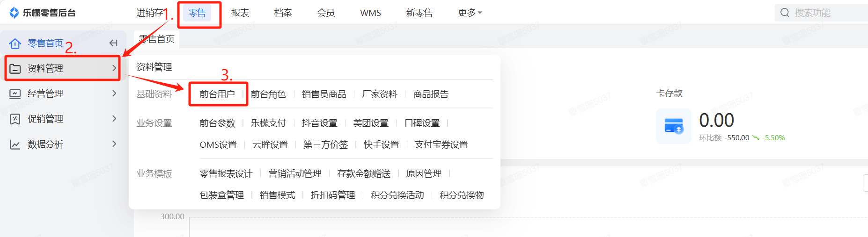Open 零售报表设计 link

[226, 173]
